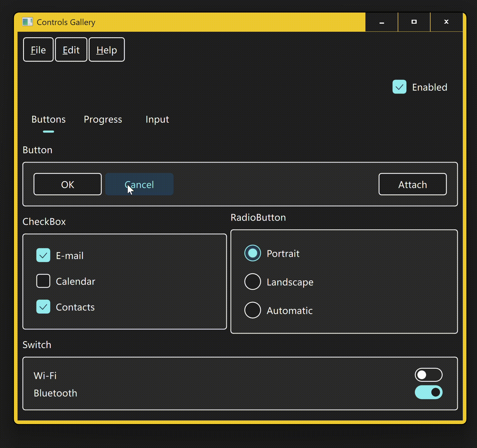The width and height of the screenshot is (477, 448).
Task: Select the Automatic radio button
Action: click(252, 310)
